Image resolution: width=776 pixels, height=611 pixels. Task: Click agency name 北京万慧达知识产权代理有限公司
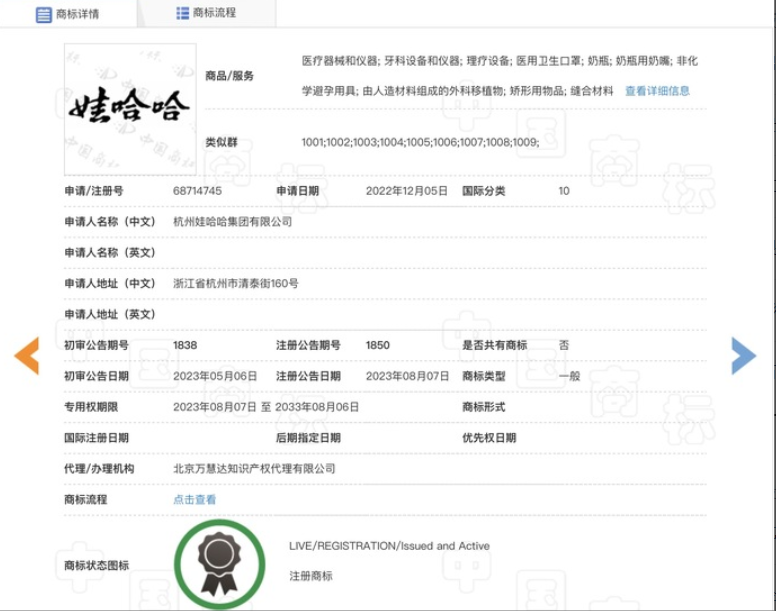[x=254, y=469]
